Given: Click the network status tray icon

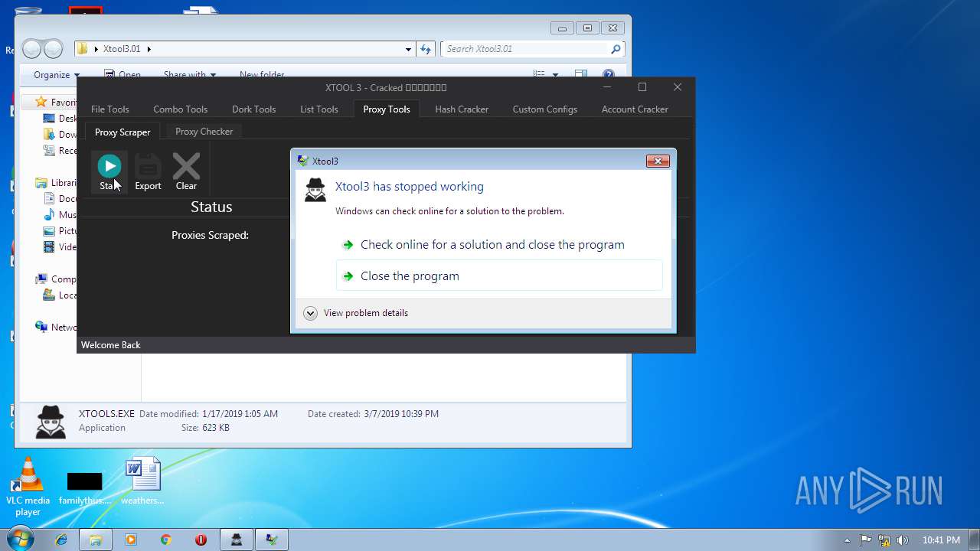Looking at the screenshot, I should click(884, 540).
